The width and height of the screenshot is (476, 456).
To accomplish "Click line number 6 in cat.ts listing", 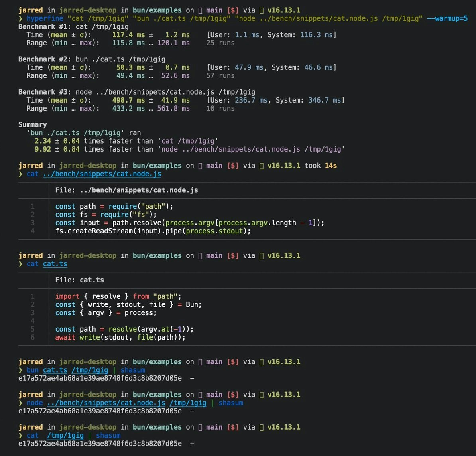I will coord(32,338).
